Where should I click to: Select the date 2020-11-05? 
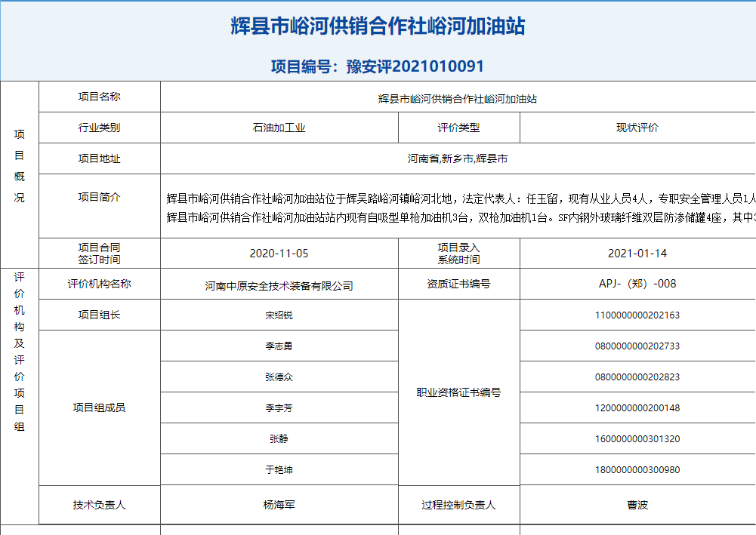coord(279,254)
